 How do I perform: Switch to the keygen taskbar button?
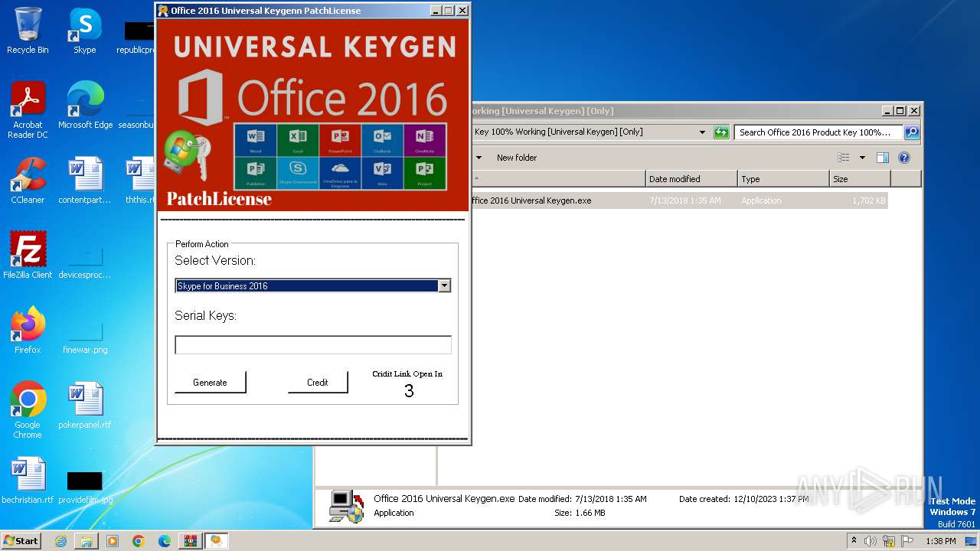(217, 541)
